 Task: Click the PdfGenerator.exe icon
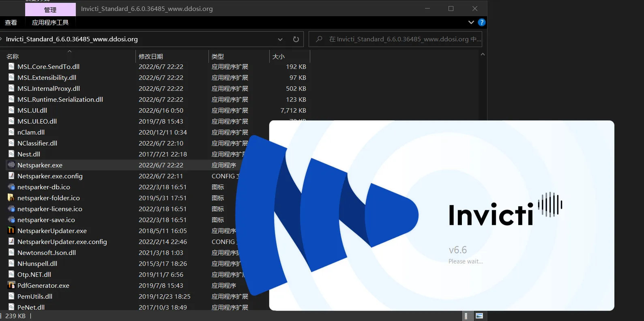point(11,285)
